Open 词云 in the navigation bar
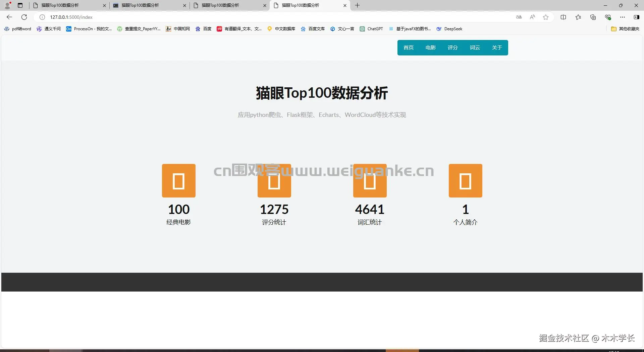 pos(475,48)
